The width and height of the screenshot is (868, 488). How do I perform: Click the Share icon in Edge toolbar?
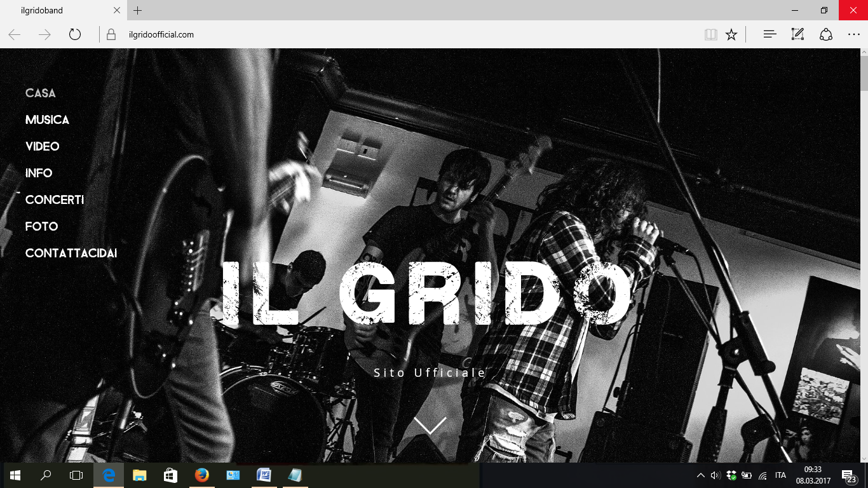pos(825,34)
